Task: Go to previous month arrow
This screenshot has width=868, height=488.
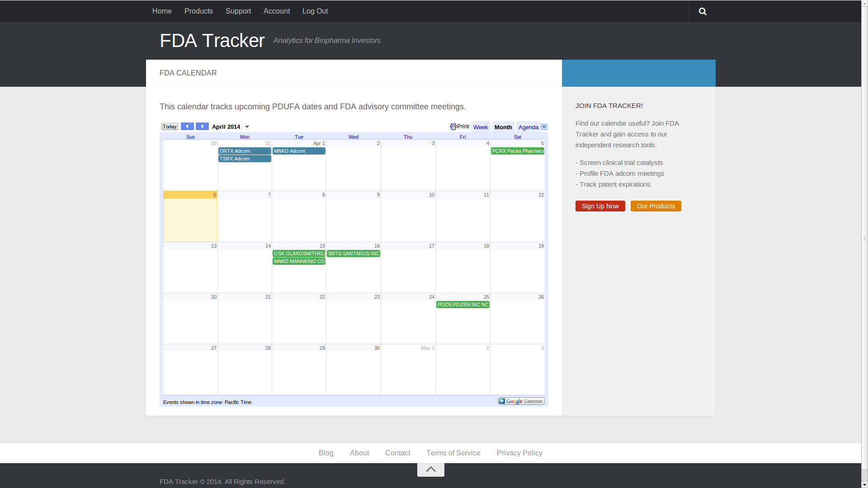Action: click(x=187, y=127)
